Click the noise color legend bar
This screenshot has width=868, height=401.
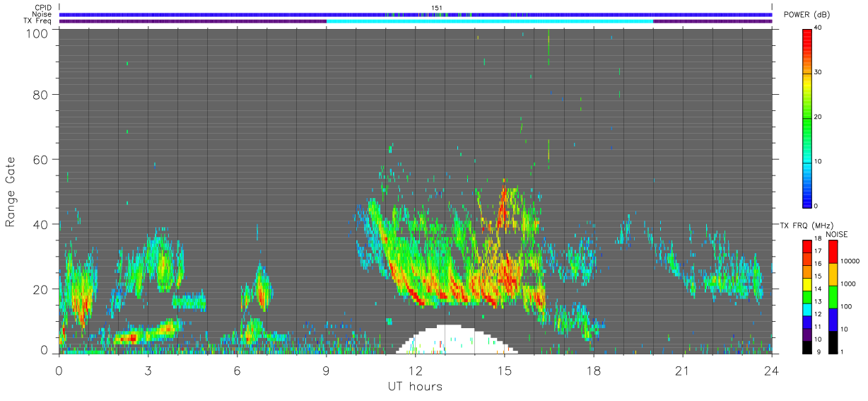[833, 296]
